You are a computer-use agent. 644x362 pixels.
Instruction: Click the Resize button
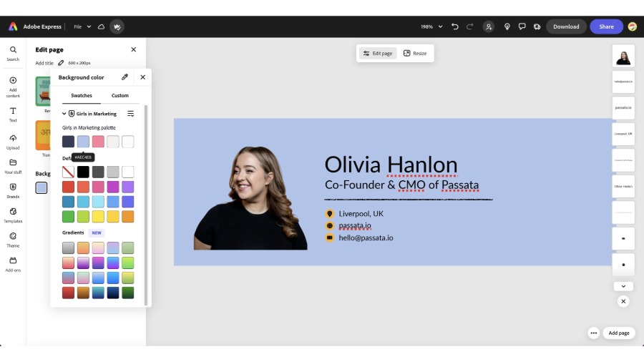(x=415, y=54)
